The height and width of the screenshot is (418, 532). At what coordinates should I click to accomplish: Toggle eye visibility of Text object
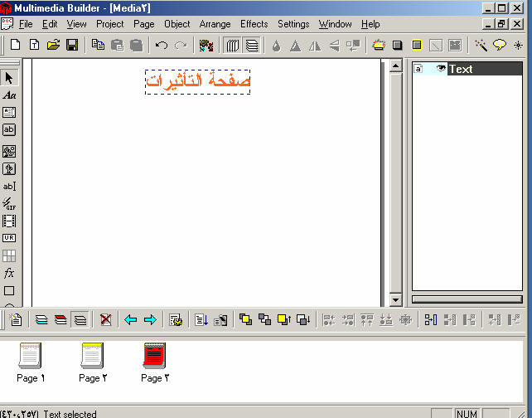point(440,69)
